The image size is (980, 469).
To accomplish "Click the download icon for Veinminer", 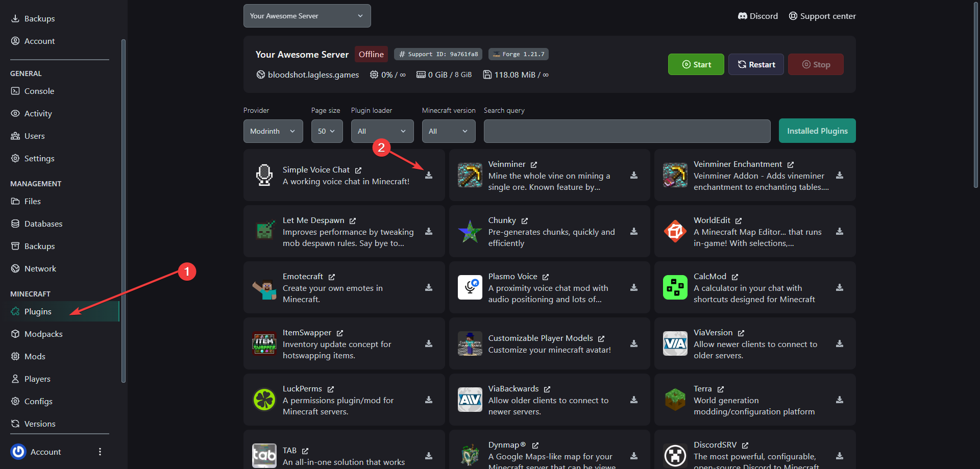I will pos(634,175).
